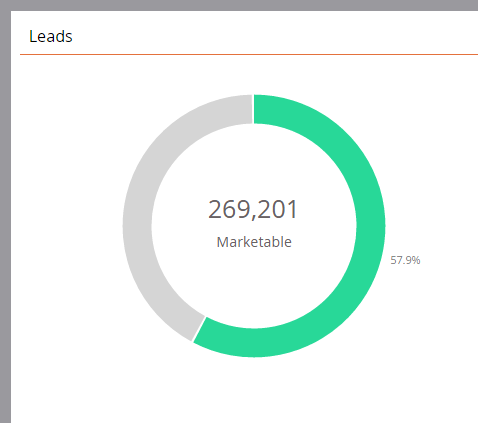Click the Leads panel heading
The image size is (478, 423).
pos(51,36)
